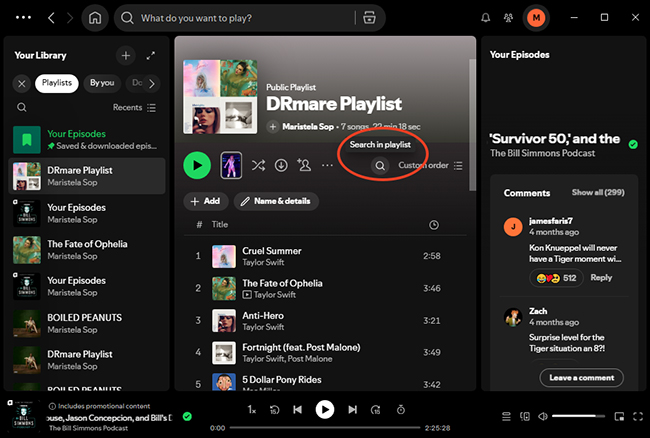This screenshot has height=438, width=650.
Task: Show more library filter chips
Action: point(152,84)
